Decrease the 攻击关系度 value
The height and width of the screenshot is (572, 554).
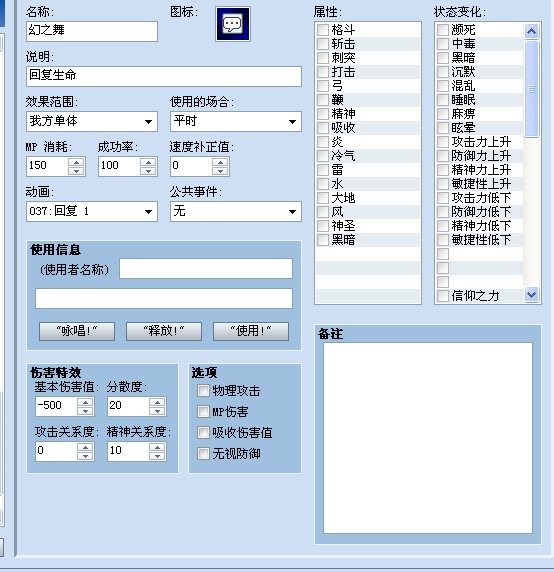pos(85,456)
